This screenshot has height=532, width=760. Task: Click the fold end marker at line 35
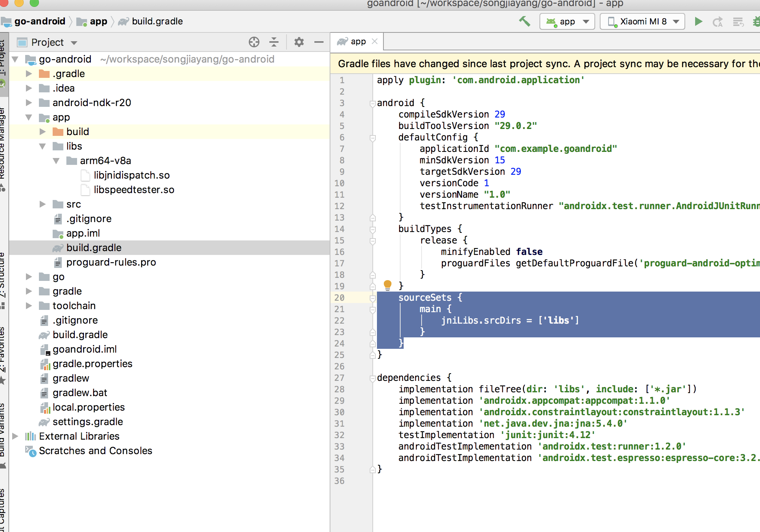click(372, 470)
